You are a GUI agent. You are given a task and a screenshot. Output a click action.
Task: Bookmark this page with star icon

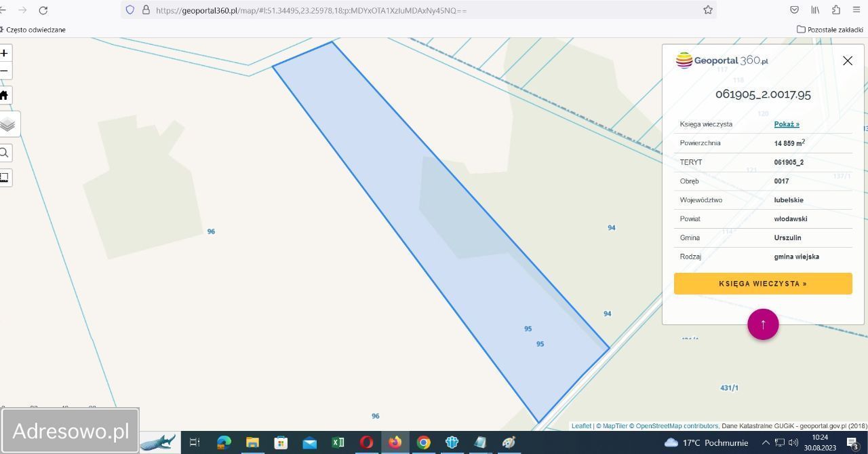point(708,10)
